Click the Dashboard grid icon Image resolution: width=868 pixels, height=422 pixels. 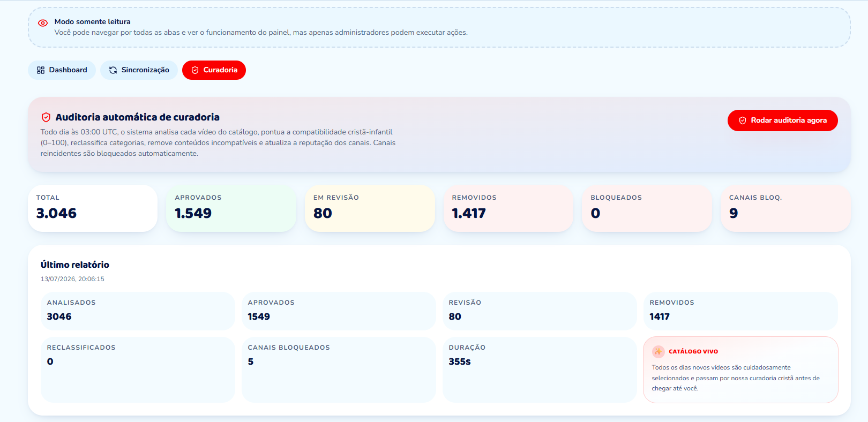pyautogui.click(x=41, y=70)
